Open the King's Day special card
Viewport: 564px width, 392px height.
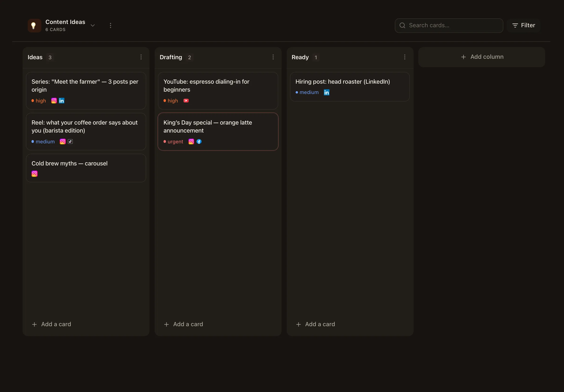218,131
